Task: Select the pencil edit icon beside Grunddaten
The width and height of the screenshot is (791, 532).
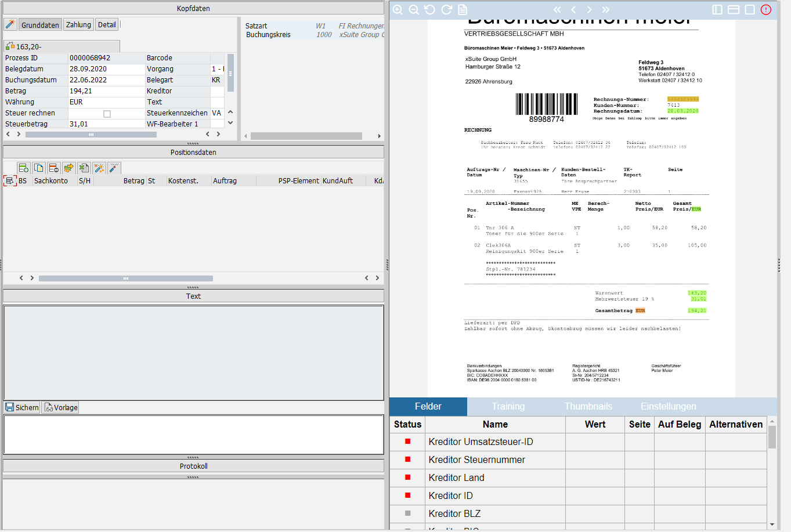Action: click(10, 24)
